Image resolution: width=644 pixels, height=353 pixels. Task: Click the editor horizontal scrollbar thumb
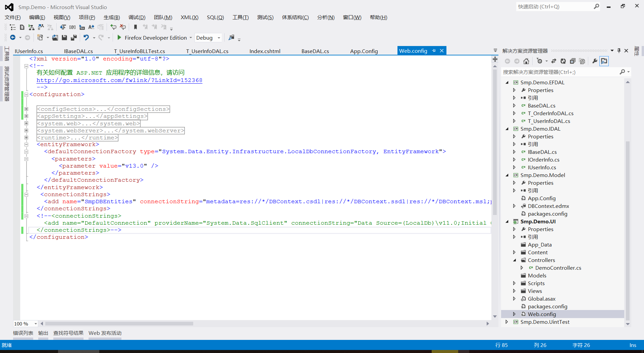pyautogui.click(x=119, y=324)
